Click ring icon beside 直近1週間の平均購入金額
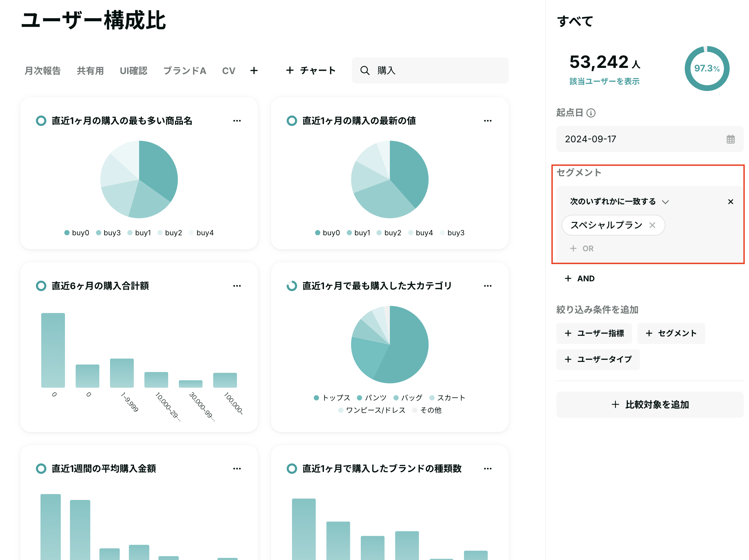Viewport: 749px width, 560px height. click(x=41, y=469)
